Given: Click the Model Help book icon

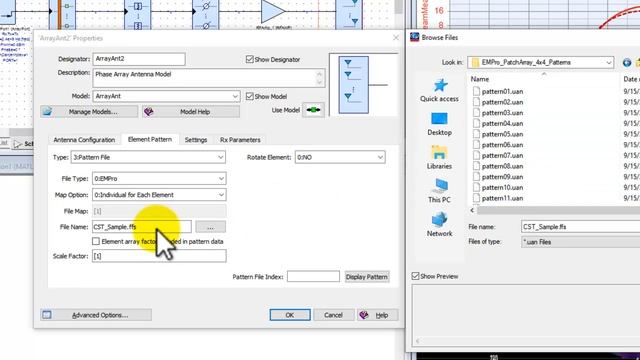Looking at the screenshot, I should 149,111.
